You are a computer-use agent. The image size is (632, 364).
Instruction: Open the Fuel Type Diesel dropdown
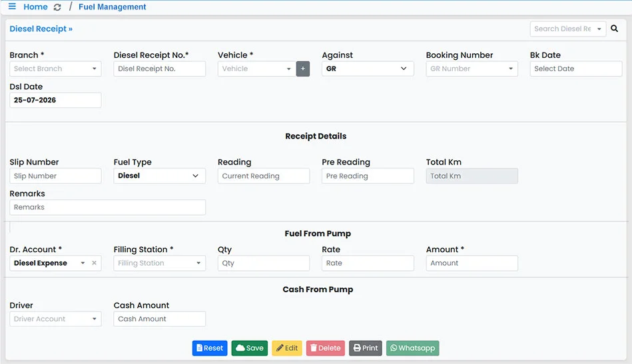pyautogui.click(x=159, y=176)
